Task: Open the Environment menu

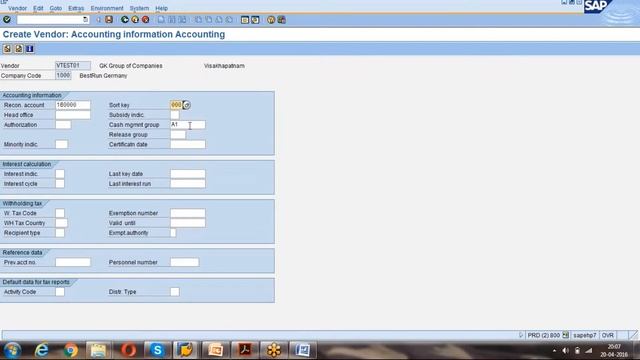Action: point(107,8)
